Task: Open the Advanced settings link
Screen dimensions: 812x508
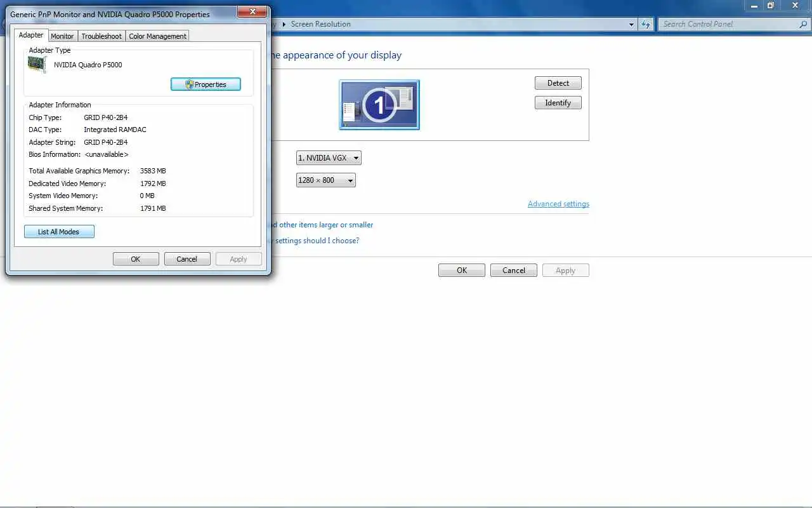Action: tap(558, 204)
